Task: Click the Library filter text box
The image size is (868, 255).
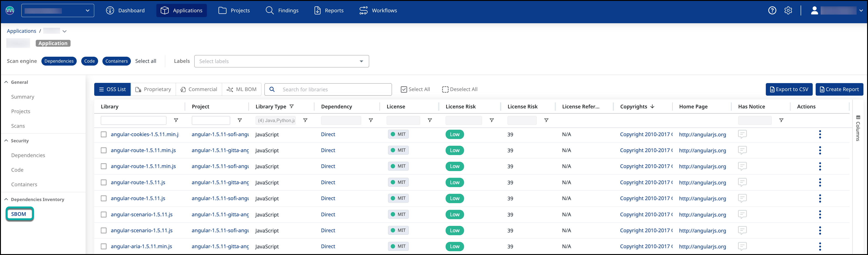Action: tap(133, 120)
